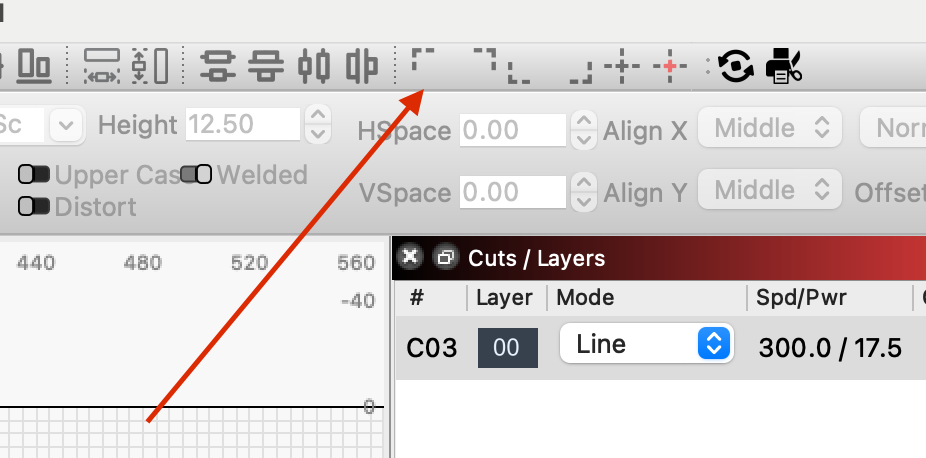Image resolution: width=926 pixels, height=458 pixels.
Task: Click the 00 layer color swatch
Action: 508,348
